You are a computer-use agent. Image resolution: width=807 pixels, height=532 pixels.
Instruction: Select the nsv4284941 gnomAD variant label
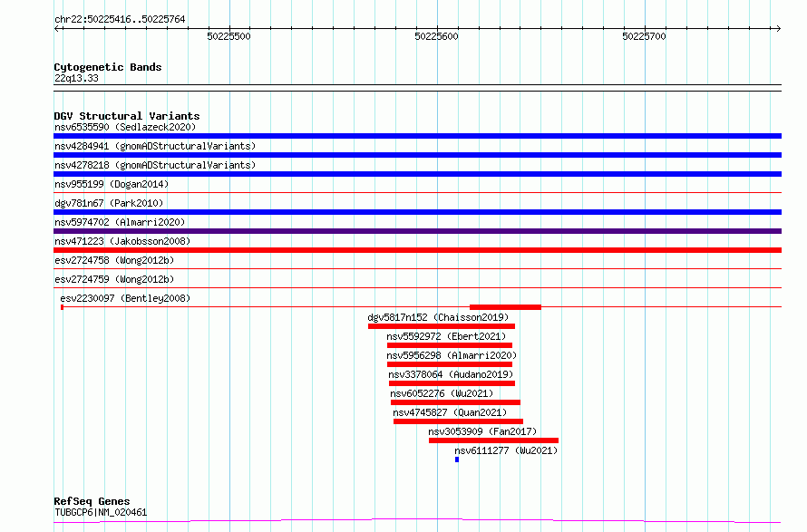(x=154, y=146)
